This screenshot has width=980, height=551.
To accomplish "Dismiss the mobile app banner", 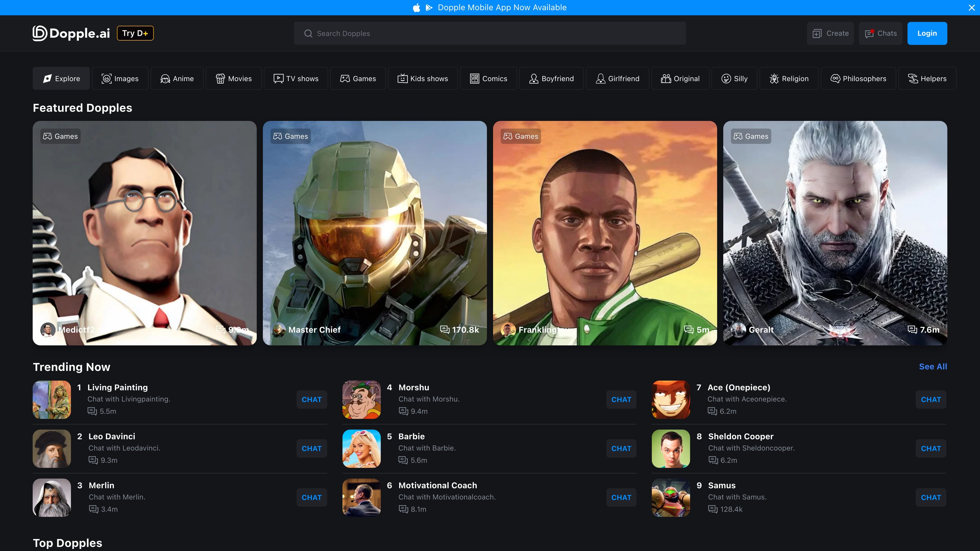I will (x=972, y=8).
